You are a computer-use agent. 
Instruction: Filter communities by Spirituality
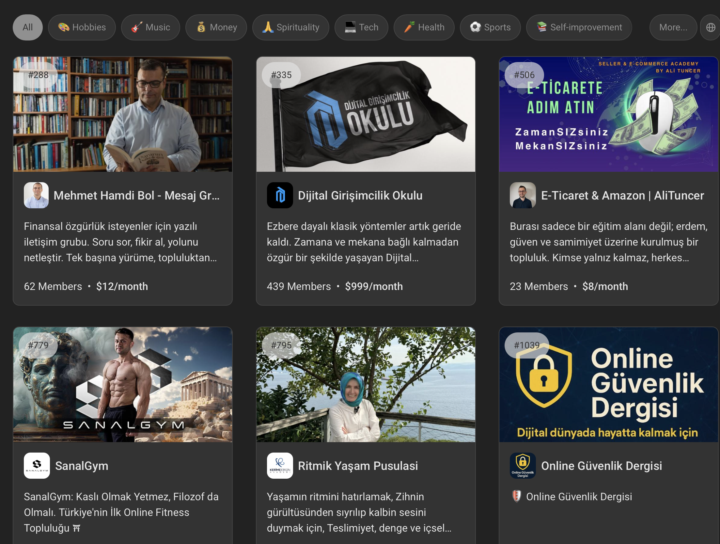(x=291, y=27)
